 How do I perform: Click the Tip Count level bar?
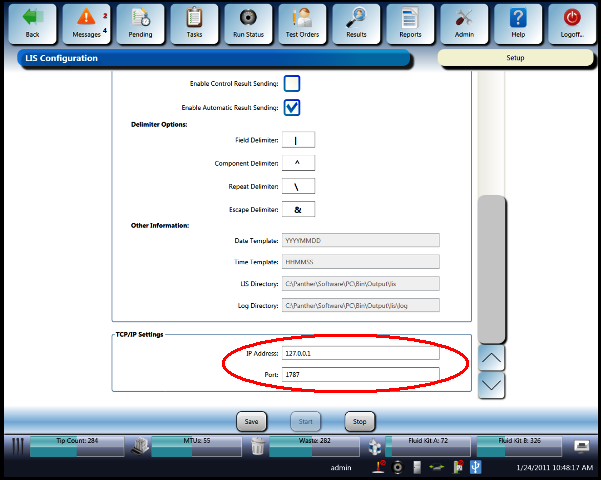point(75,446)
